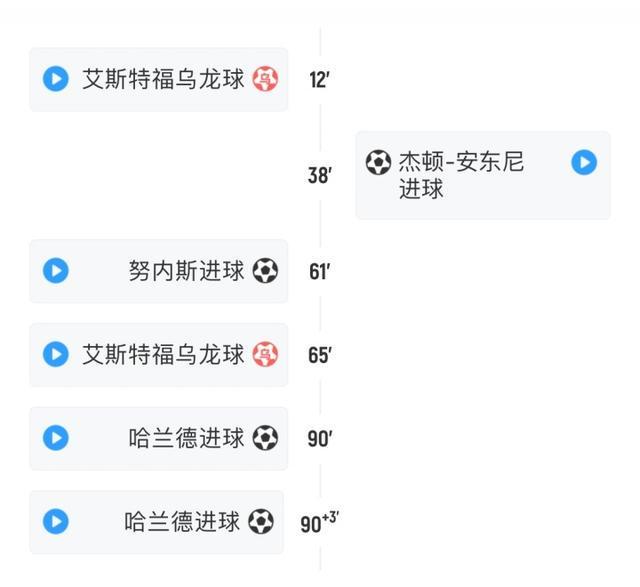Play 杰顿-安东尼 goal video at 38'
This screenshot has height=587, width=640.
(x=584, y=162)
